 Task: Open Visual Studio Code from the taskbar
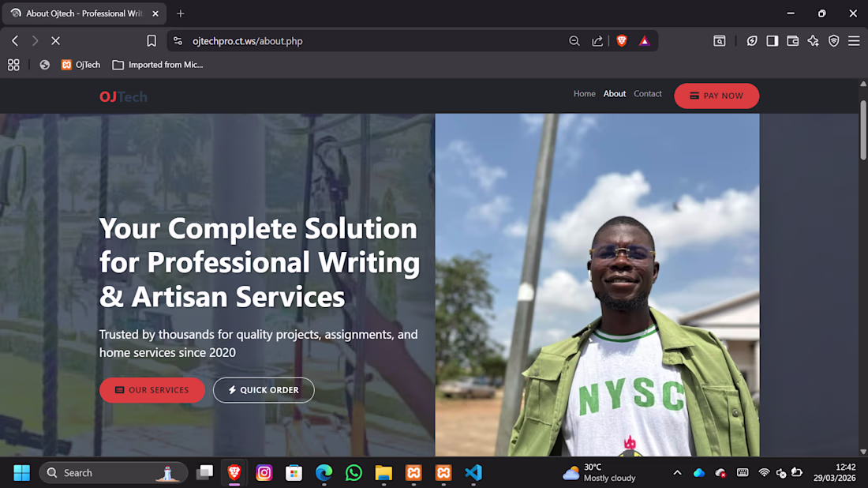click(x=473, y=472)
